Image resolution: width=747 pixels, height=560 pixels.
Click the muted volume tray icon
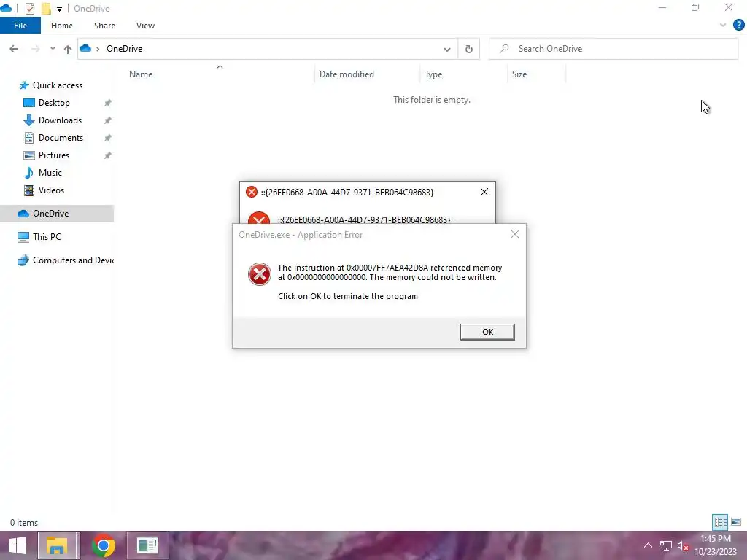coord(683,545)
